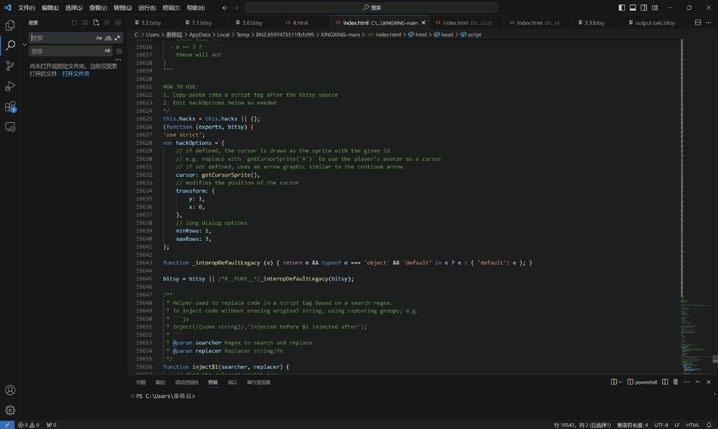
Task: Open the Accounts menu icon
Action: 10,390
